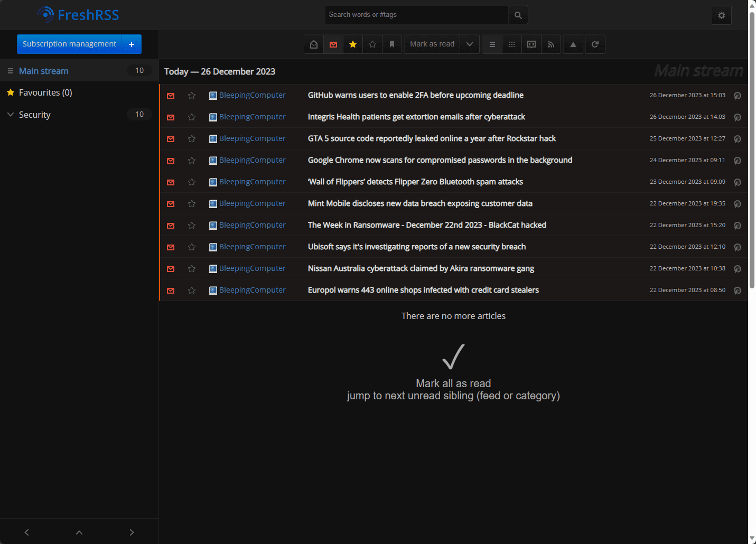Open the settings gear menu
This screenshot has height=544, width=756.
722,15
